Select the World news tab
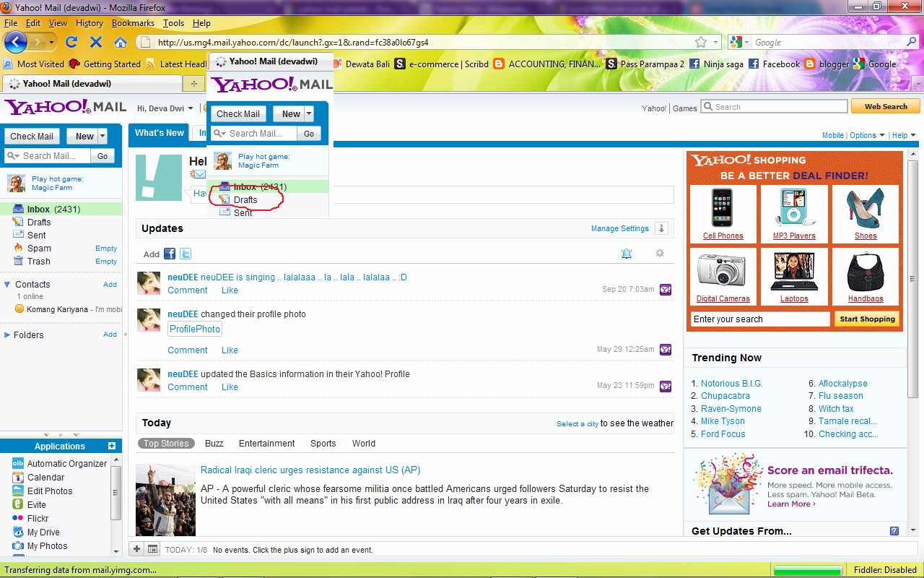 [364, 444]
